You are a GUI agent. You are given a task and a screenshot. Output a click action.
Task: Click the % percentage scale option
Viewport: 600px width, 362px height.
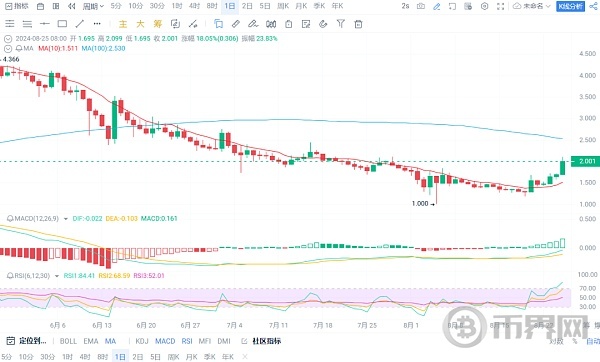point(574,341)
